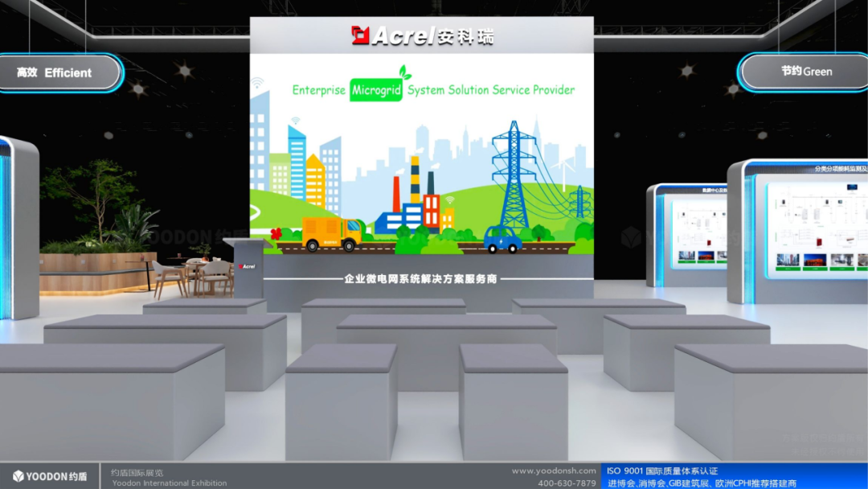Click "System Solution Service Provider" text
868x489 pixels.
(x=491, y=90)
